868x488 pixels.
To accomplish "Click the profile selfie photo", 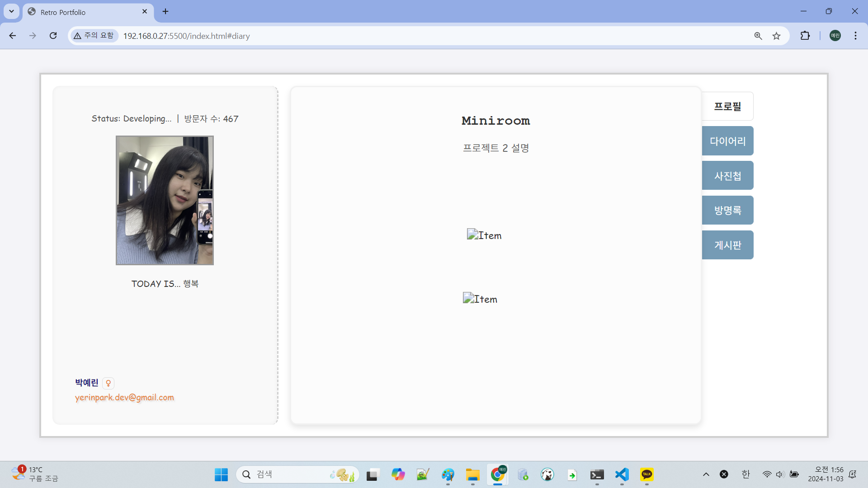I will (x=165, y=200).
